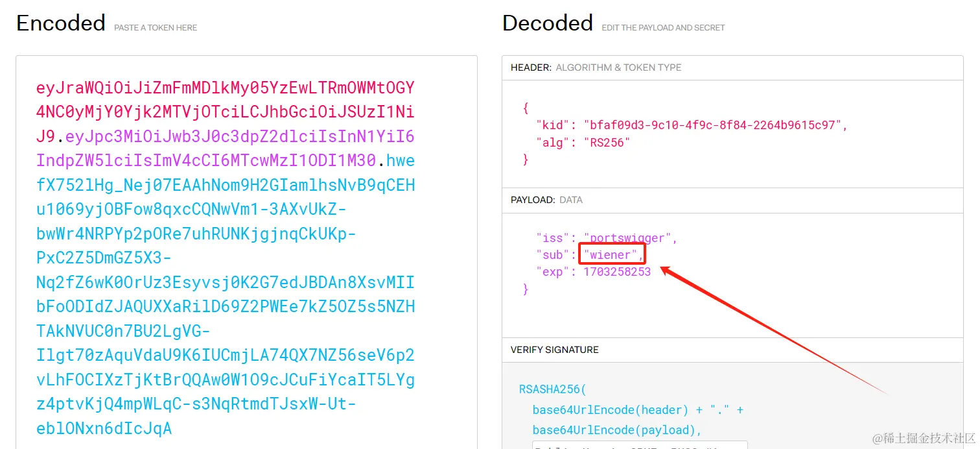This screenshot has width=980, height=449.
Task: Click signature line starting "vLhFOCIXzTjKtBrQQ"
Action: pos(226,380)
